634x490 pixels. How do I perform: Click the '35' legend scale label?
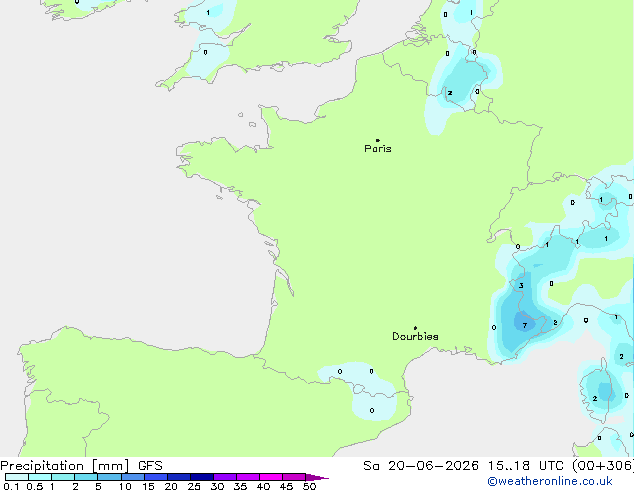[x=240, y=486]
